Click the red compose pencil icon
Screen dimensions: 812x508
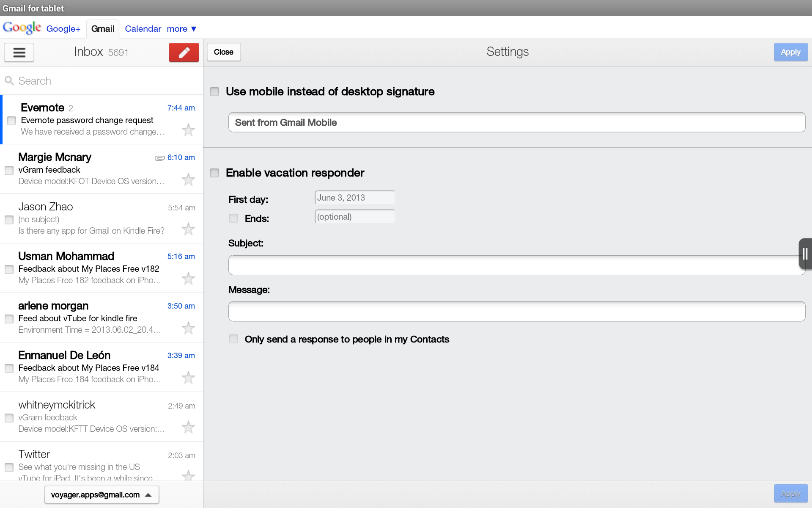pos(184,52)
